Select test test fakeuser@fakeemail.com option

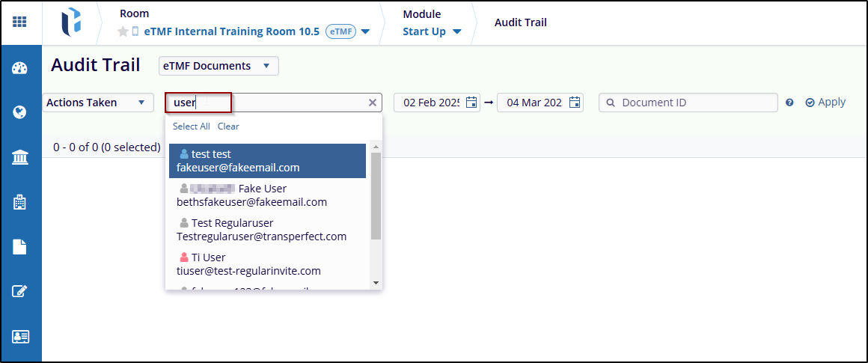click(267, 161)
